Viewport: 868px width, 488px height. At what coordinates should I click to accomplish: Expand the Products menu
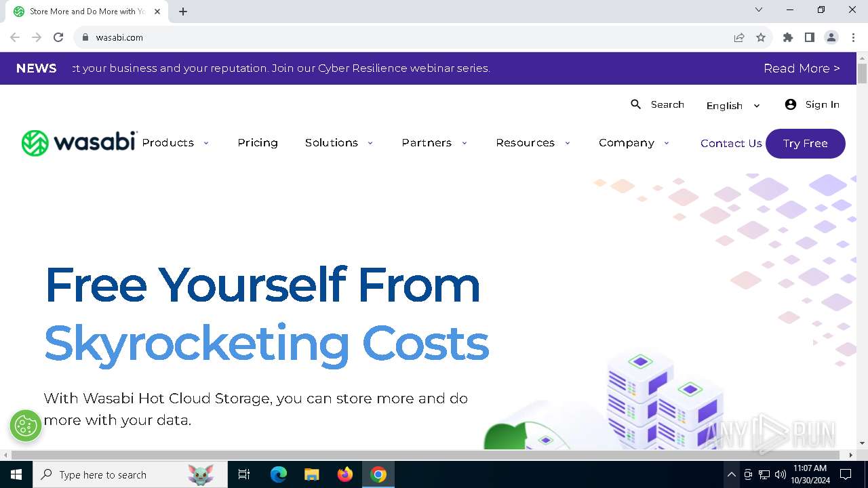pos(176,143)
